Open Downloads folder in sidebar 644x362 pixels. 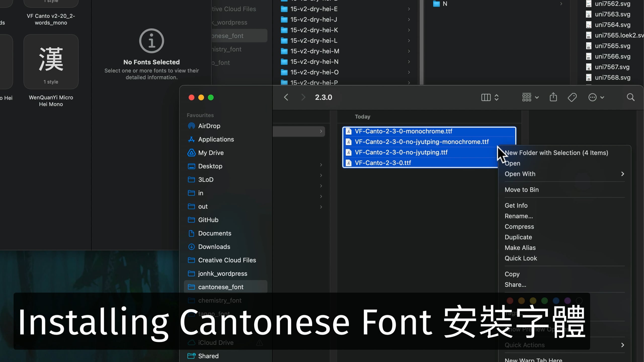pyautogui.click(x=214, y=247)
